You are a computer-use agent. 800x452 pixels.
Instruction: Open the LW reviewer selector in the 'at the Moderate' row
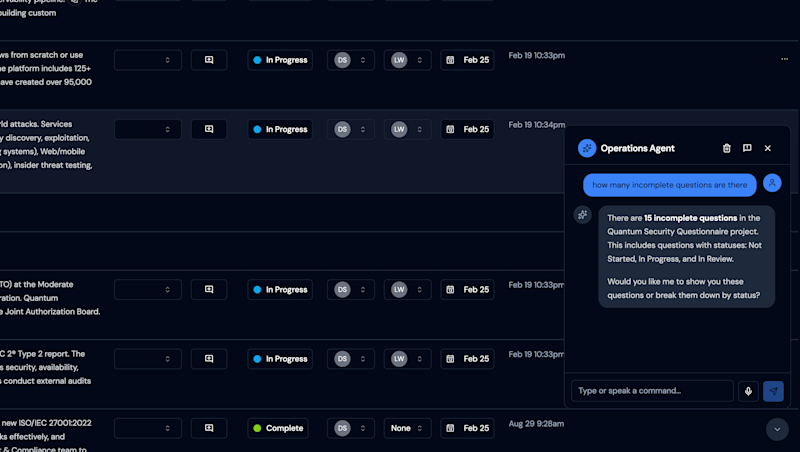407,290
